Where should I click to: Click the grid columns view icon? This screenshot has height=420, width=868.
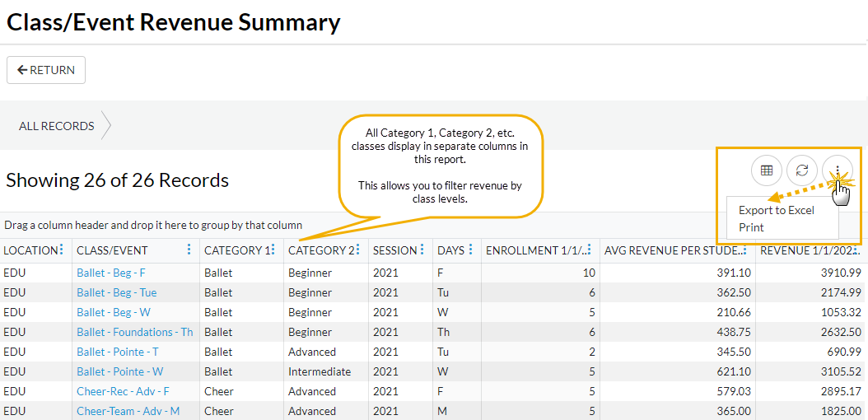[x=767, y=170]
